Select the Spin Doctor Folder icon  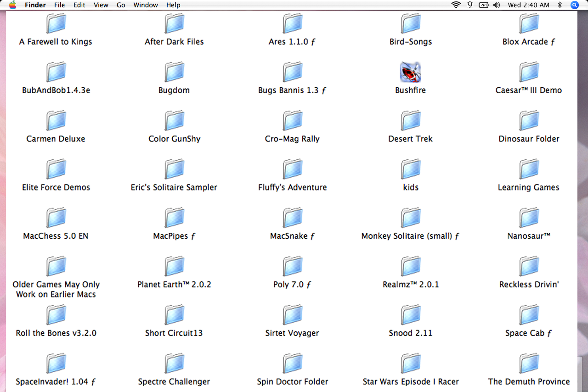pos(293,364)
